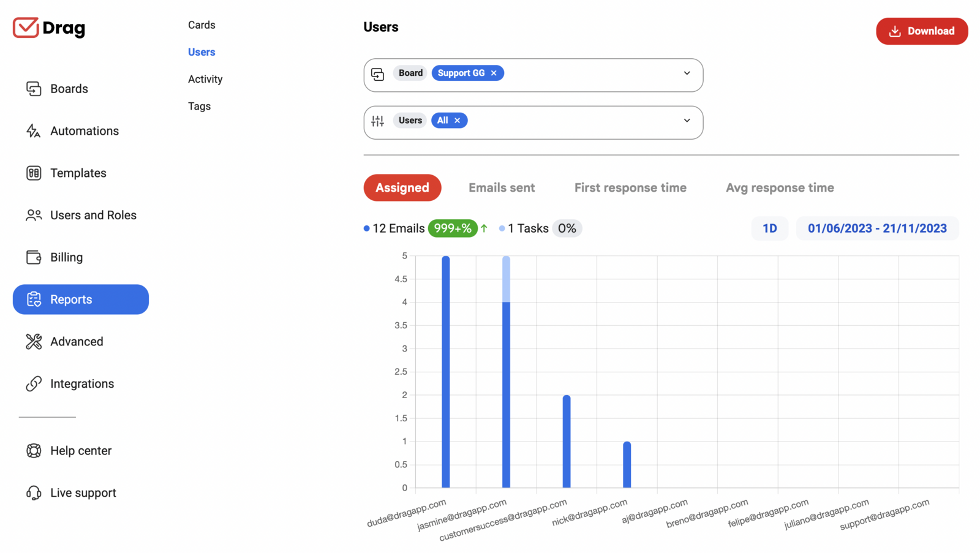Download the users report
980x553 pixels.
click(x=922, y=31)
